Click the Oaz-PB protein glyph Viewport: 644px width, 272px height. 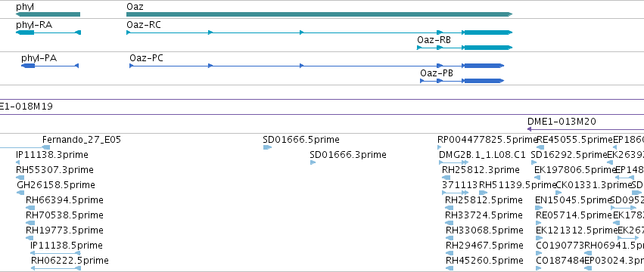[x=462, y=81]
